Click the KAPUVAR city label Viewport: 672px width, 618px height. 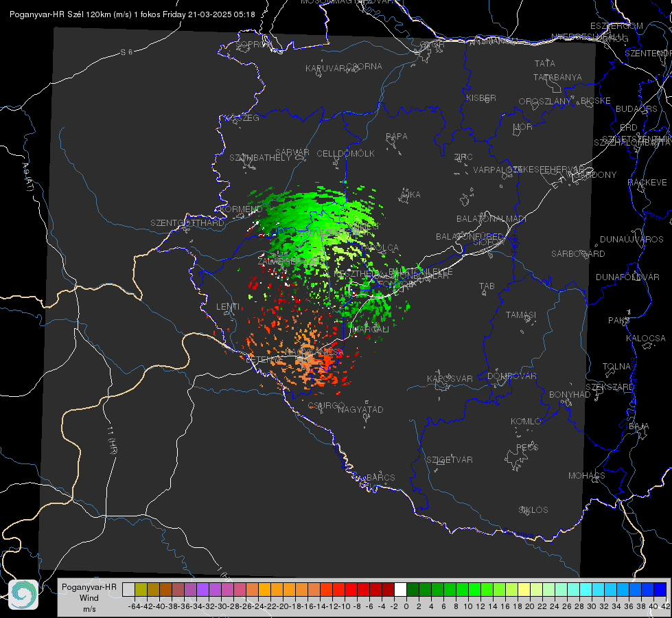click(x=325, y=69)
